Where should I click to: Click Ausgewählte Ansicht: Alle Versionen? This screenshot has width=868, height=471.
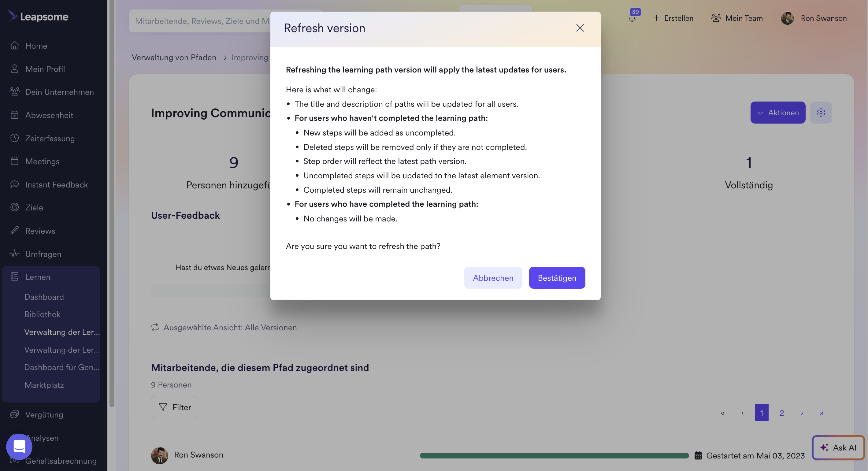[230, 328]
